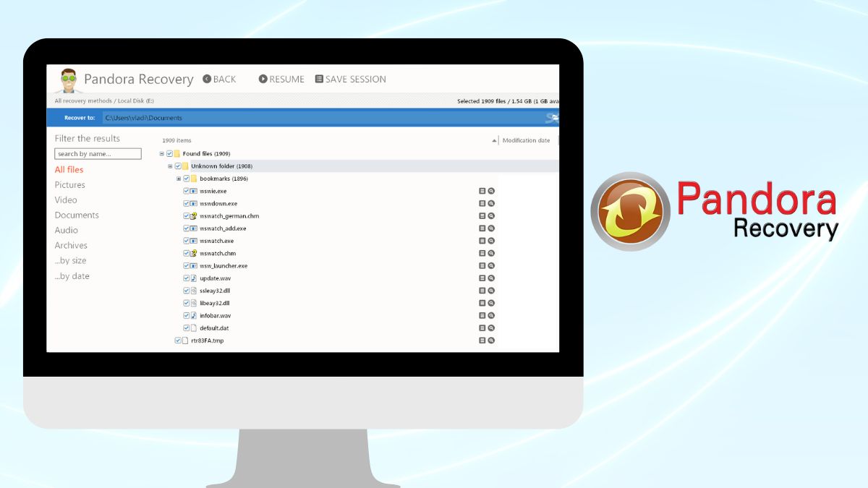Preview update.wav using its magnifier icon
This screenshot has width=868, height=488.
point(491,278)
